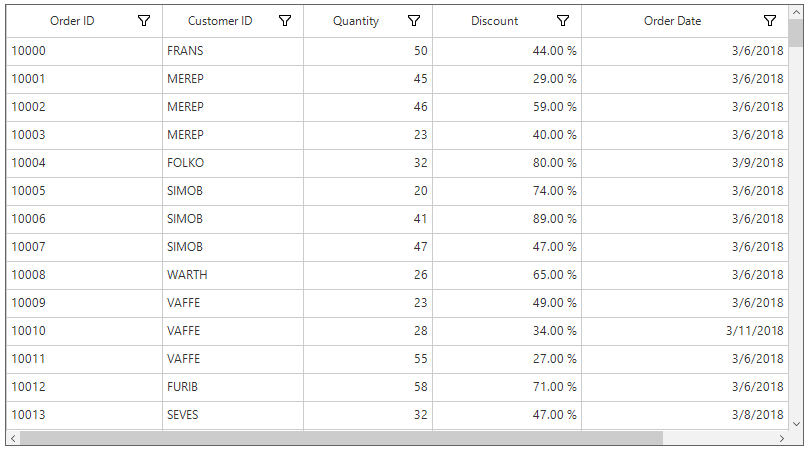Click the vertical scrollbar thumb
The width and height of the screenshot is (807, 449).
click(796, 32)
